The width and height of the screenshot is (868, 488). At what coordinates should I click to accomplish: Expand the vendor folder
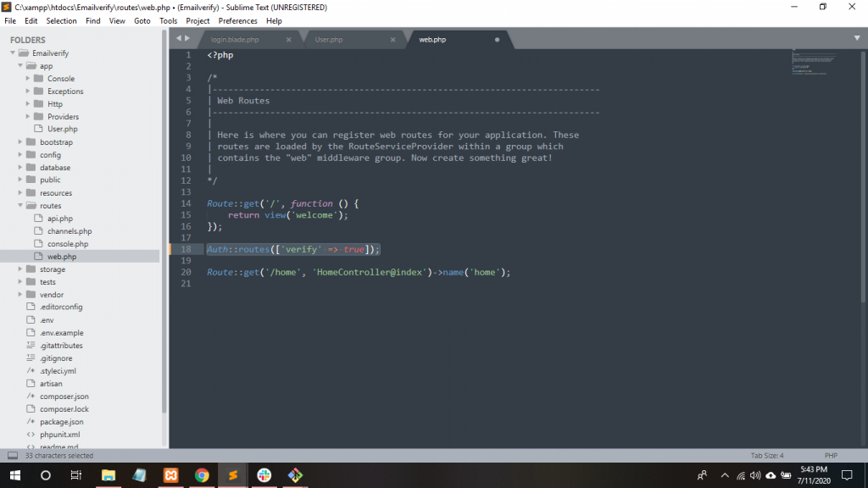(20, 295)
